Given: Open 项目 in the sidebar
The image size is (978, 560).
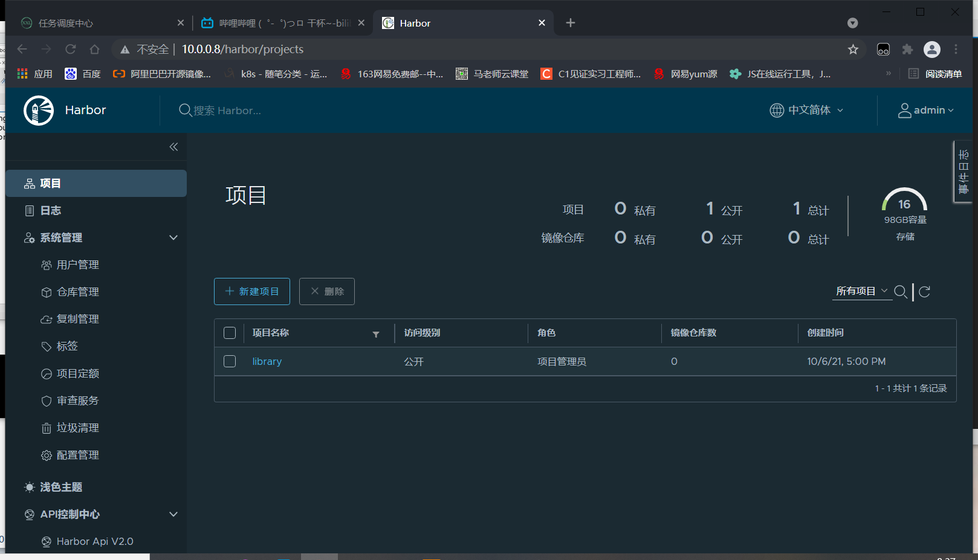Looking at the screenshot, I should tap(96, 183).
